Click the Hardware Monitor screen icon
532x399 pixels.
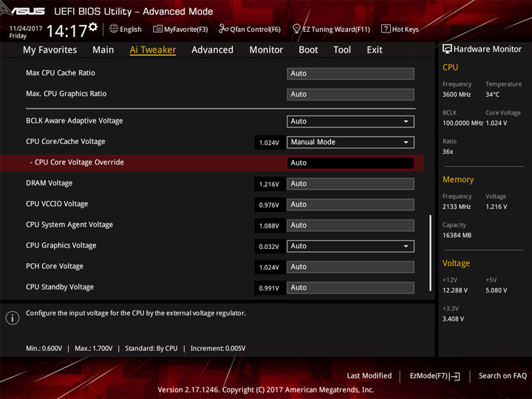tap(447, 50)
